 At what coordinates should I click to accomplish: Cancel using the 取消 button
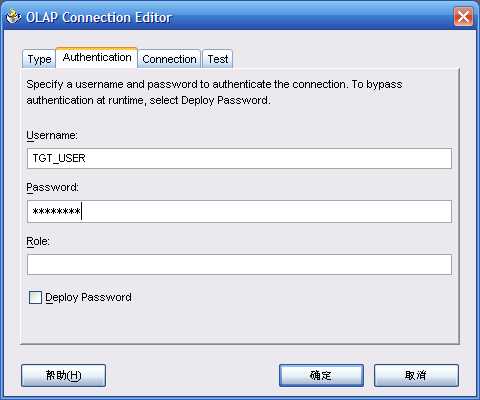click(x=416, y=375)
